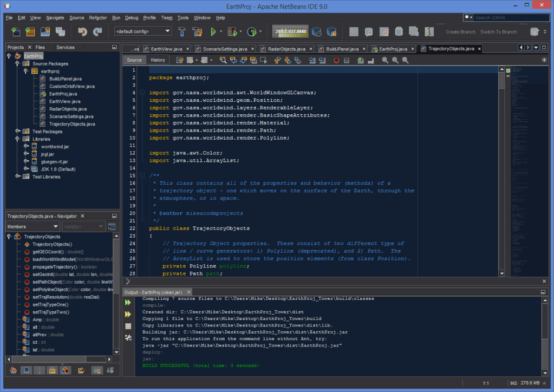Click the memory usage indicator bar
Screen dimensions: 554x392
291,31
